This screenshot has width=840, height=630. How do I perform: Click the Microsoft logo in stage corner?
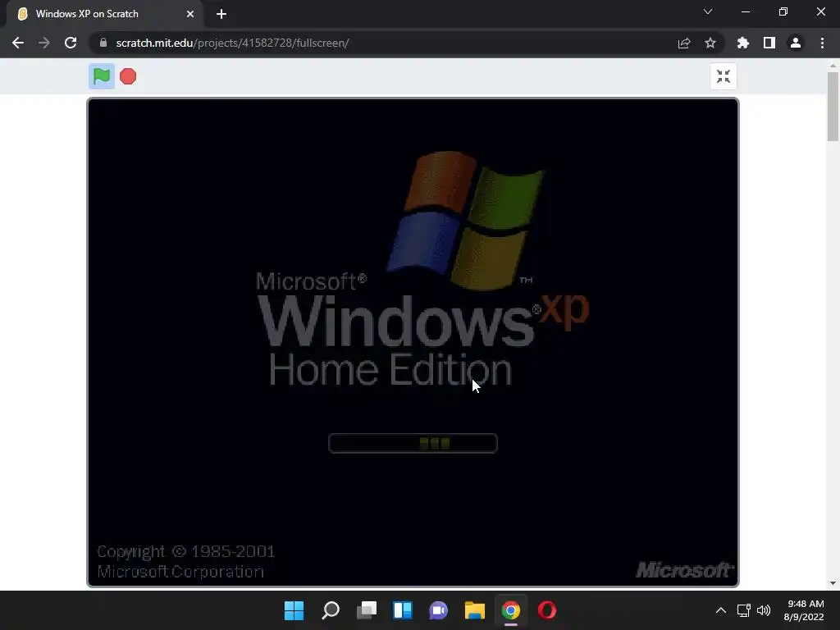pyautogui.click(x=684, y=570)
